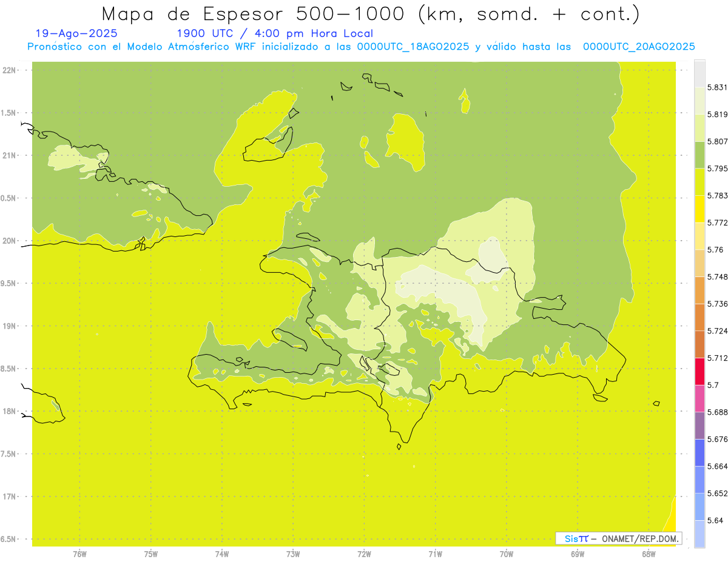Screen dimensions: 728x562
Task: Click the light grey top segment above 5.831
Action: 699,74
